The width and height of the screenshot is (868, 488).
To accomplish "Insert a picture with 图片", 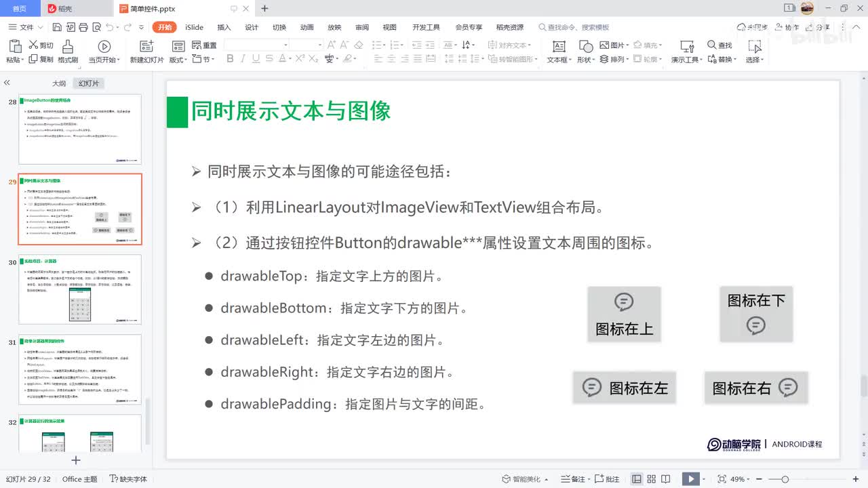I will point(614,45).
